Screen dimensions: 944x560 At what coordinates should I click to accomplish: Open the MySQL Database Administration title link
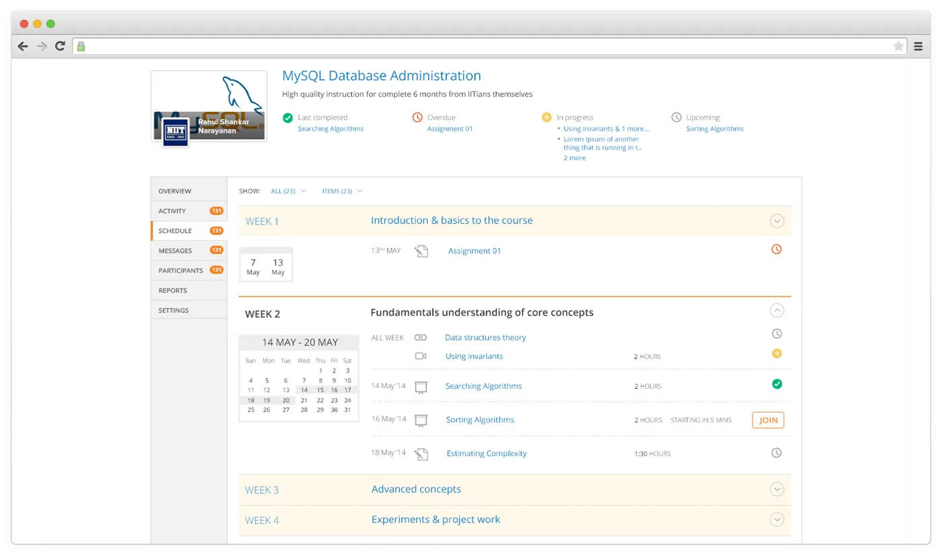pos(382,76)
